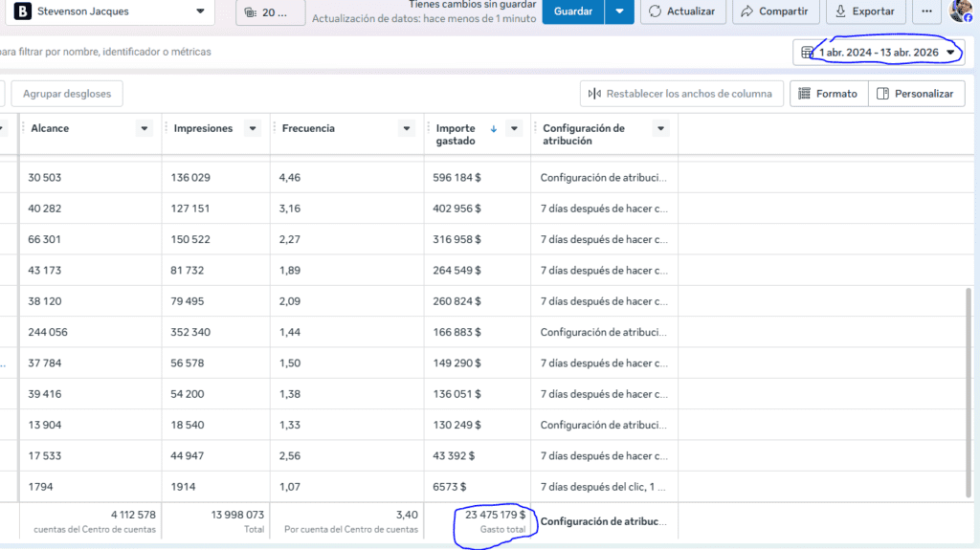980x550 pixels.
Task: Open the Importe gastado column dropdown arrow
Action: [x=514, y=128]
